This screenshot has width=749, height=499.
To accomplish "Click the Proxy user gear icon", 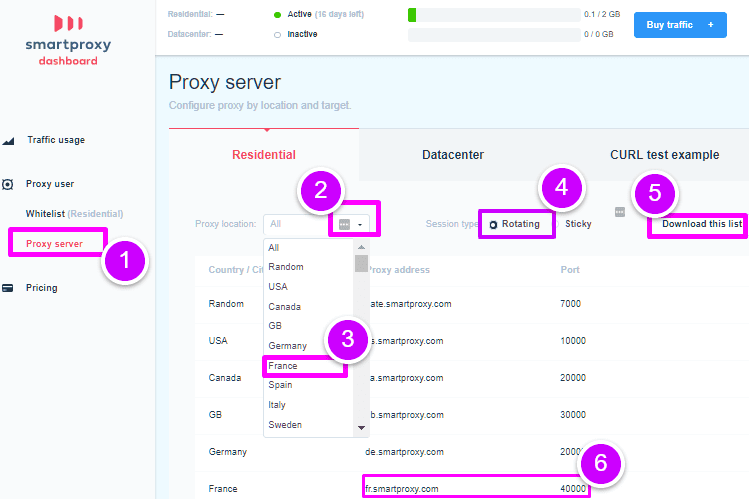I will point(8,184).
